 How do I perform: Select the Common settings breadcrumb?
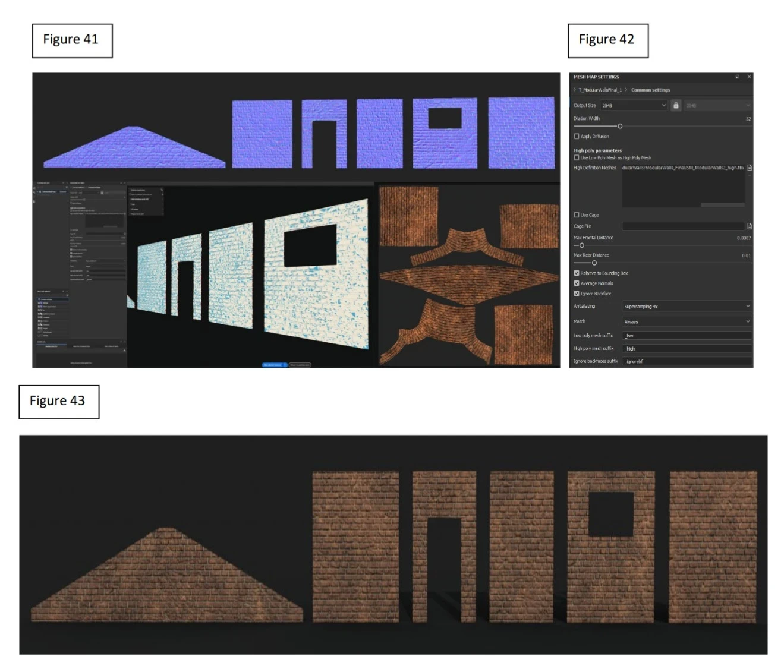[x=650, y=90]
